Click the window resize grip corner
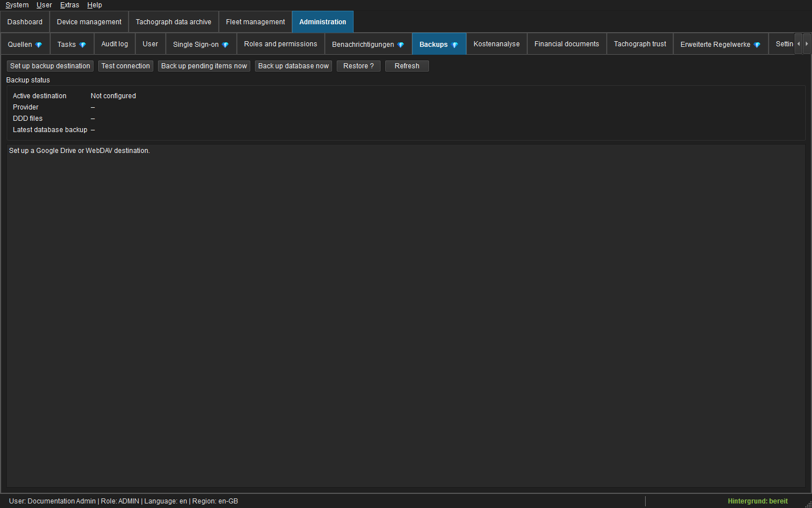The width and height of the screenshot is (812, 508). [808, 504]
